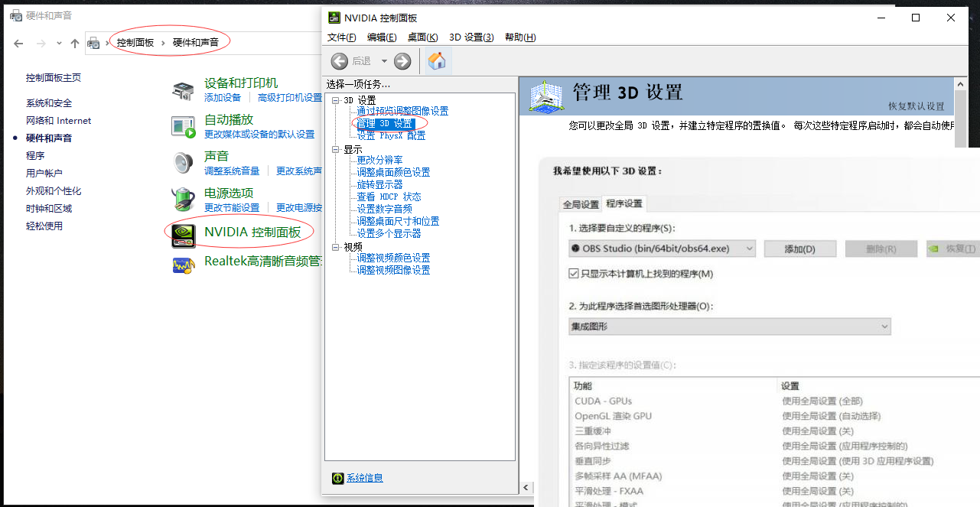
Task: Select 调整视频图像设置 tree item
Action: [393, 271]
